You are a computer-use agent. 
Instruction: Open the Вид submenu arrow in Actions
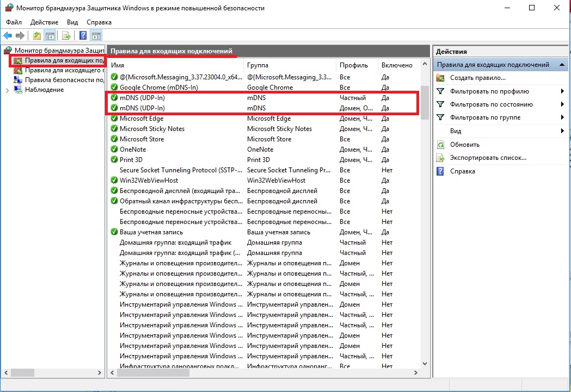point(562,131)
